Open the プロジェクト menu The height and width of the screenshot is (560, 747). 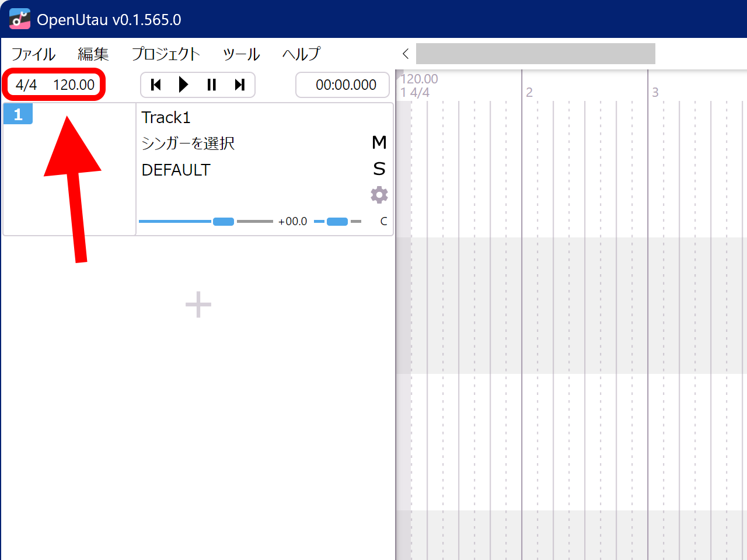click(x=166, y=54)
